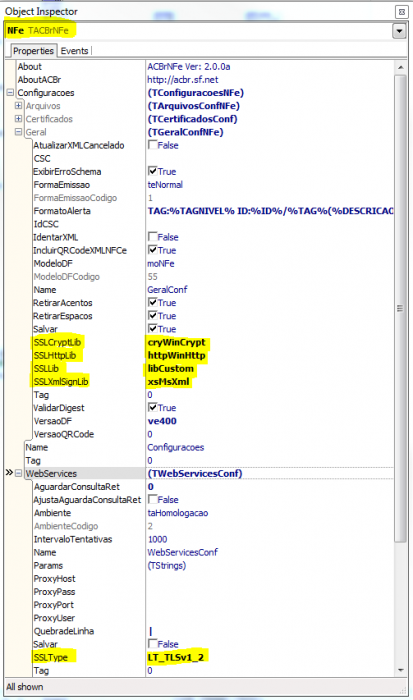Select the Ambiente property
Image resolution: width=413 pixels, height=700 pixels.
tap(53, 513)
